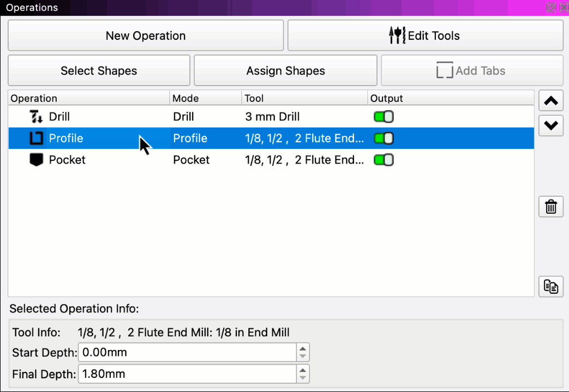Disable output for Profile operation
Screen dimensions: 569x392
[x=384, y=138]
